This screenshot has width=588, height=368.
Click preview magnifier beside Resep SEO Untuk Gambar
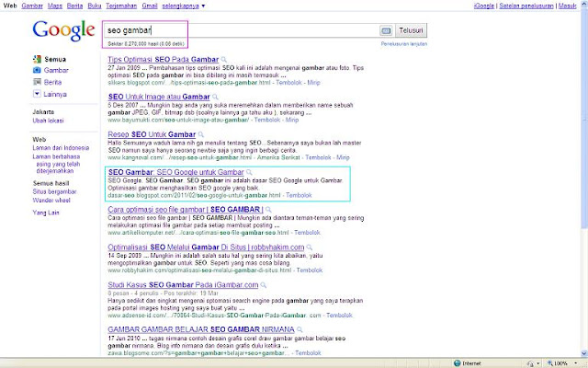pyautogui.click(x=201, y=134)
